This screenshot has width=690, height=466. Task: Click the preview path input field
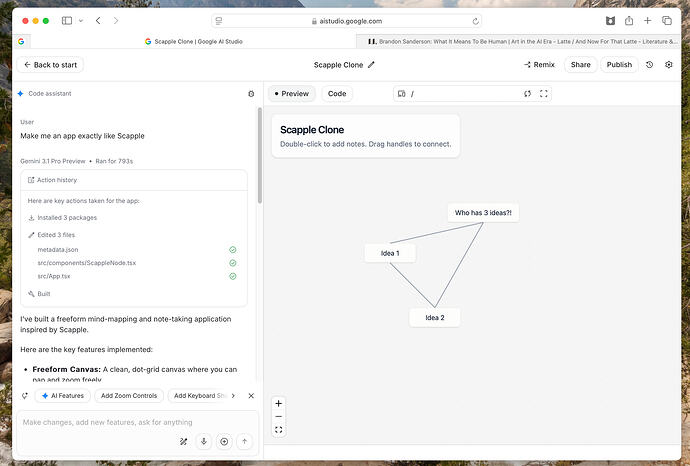point(464,94)
